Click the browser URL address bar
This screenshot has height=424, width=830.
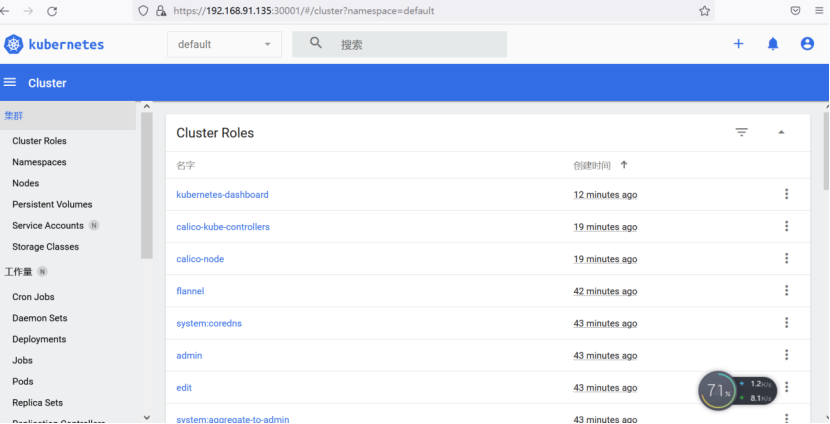pyautogui.click(x=423, y=11)
